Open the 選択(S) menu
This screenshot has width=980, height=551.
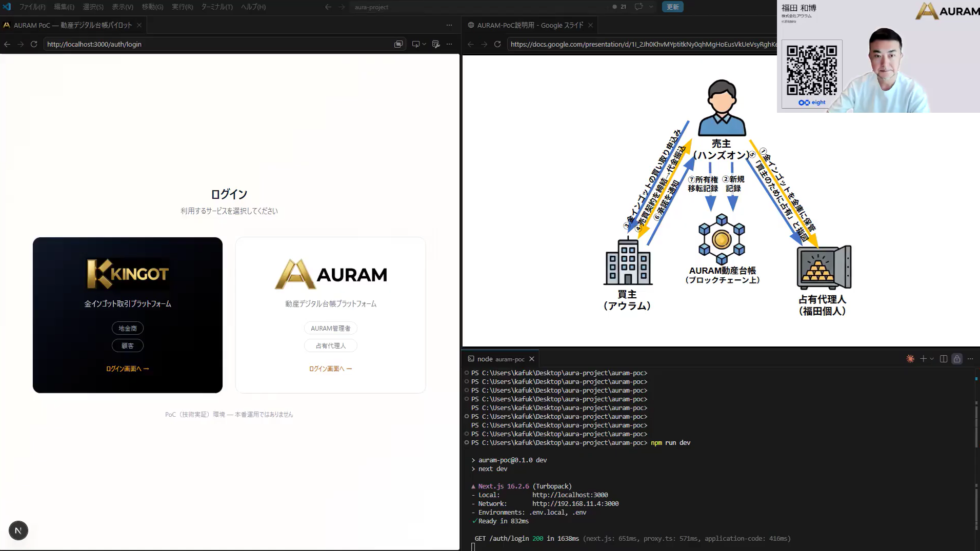pyautogui.click(x=93, y=7)
